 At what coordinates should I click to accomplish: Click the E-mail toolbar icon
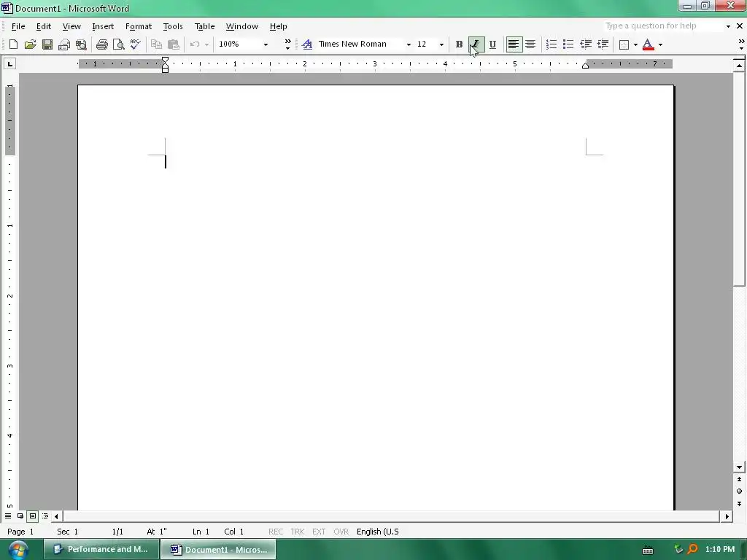pyautogui.click(x=64, y=44)
